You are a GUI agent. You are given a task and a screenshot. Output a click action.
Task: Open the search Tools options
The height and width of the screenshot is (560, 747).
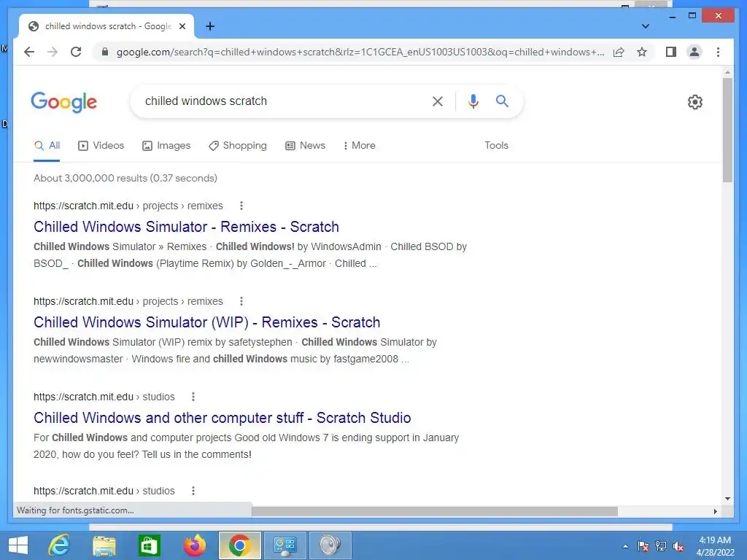point(496,146)
